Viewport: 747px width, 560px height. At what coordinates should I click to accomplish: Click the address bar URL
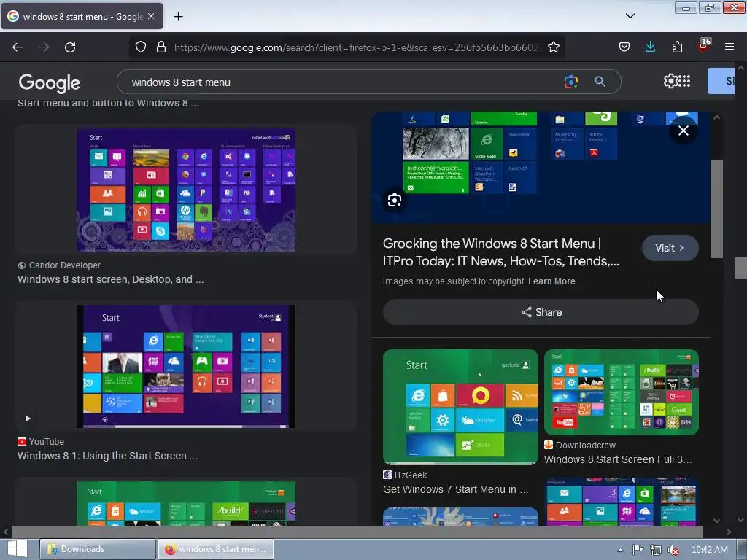click(x=356, y=47)
